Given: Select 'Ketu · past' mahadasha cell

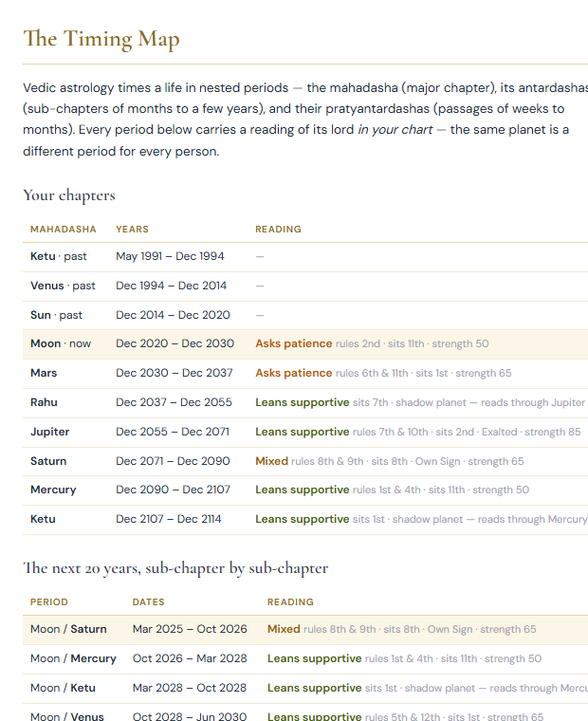Looking at the screenshot, I should pos(59,256).
